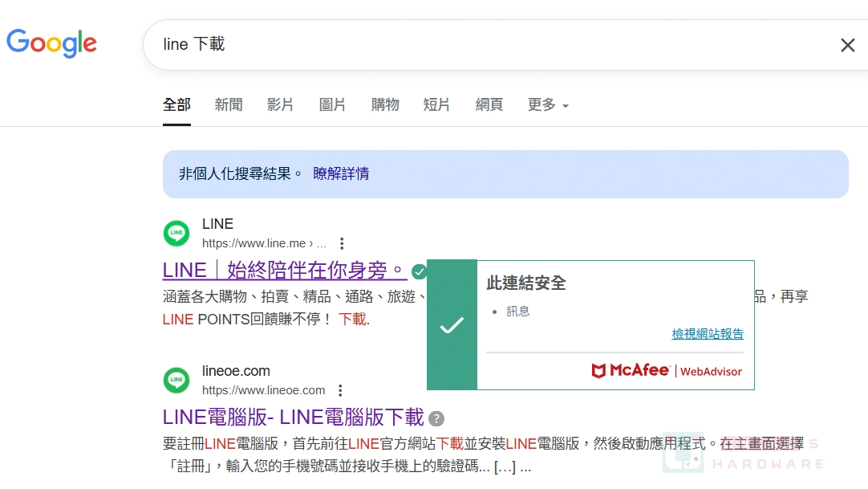Click the 'https://www.lineoe.com' URL text
The image size is (868, 489).
tap(263, 390)
